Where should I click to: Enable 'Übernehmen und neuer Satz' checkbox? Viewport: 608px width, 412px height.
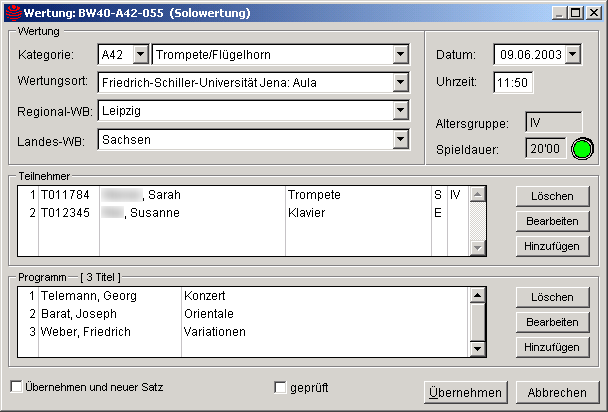(17, 387)
